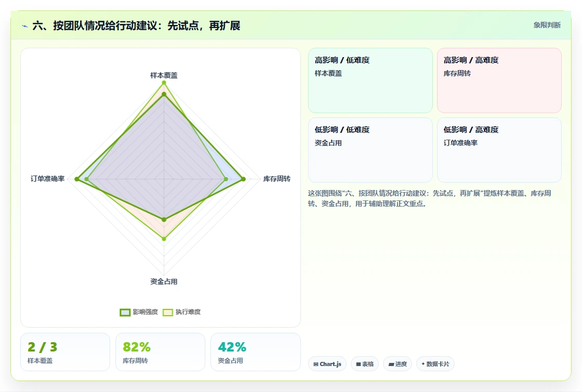Click the 影响强度 data point on 订单准确率 axis

77,179
